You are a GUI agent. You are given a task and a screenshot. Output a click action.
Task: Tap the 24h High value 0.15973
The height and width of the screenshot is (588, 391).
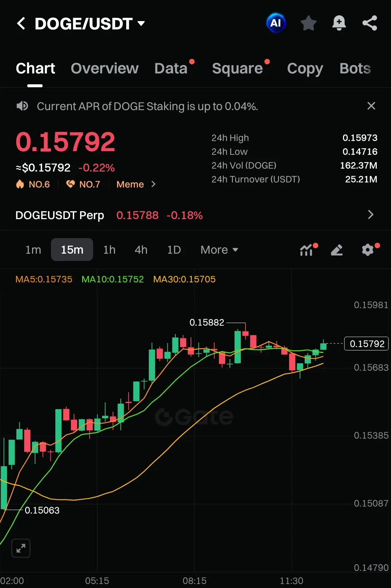click(360, 138)
